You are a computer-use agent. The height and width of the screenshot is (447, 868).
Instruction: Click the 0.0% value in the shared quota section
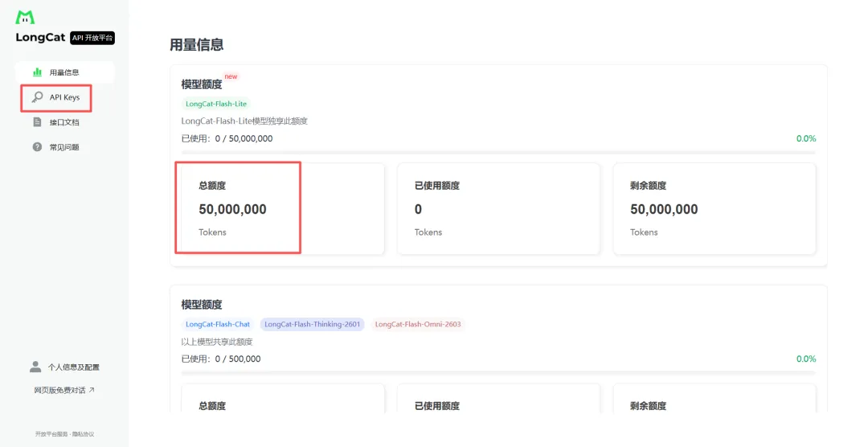[806, 359]
